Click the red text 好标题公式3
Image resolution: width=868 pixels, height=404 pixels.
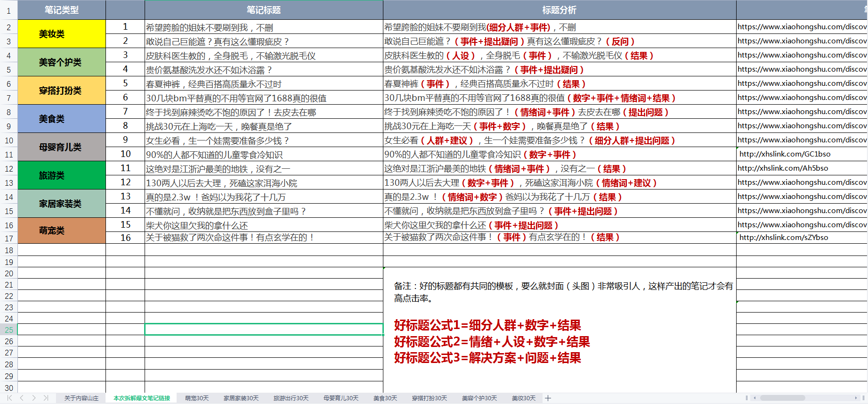point(487,358)
